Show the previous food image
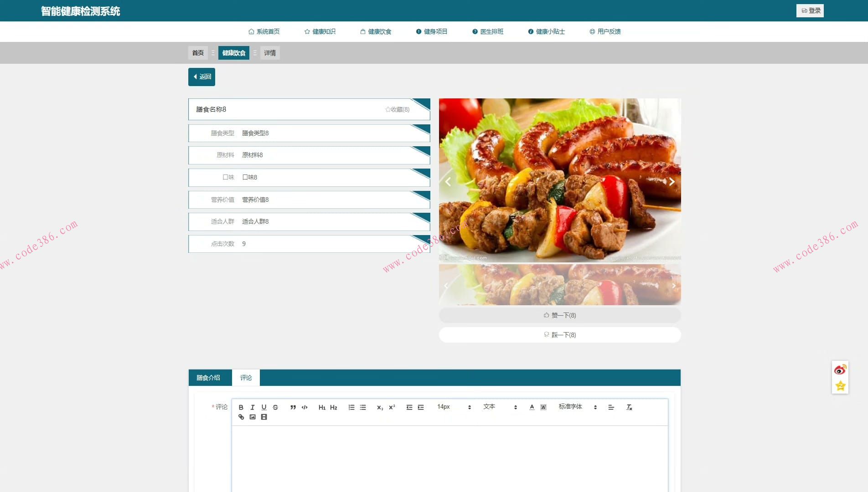 pyautogui.click(x=448, y=182)
